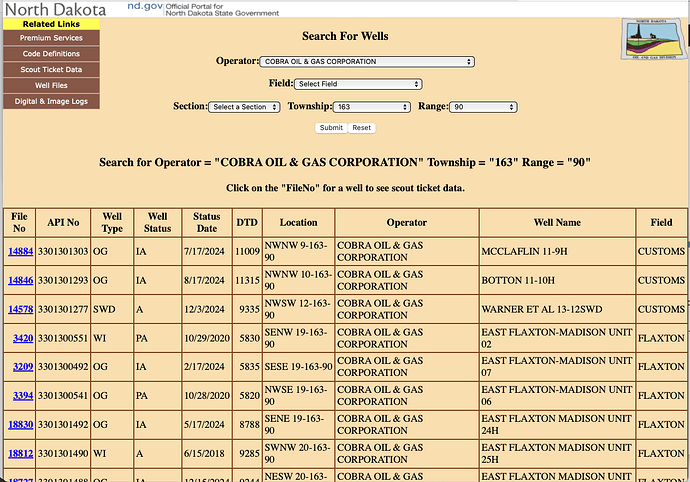Open file number 3420 scout ticket

pyautogui.click(x=23, y=338)
